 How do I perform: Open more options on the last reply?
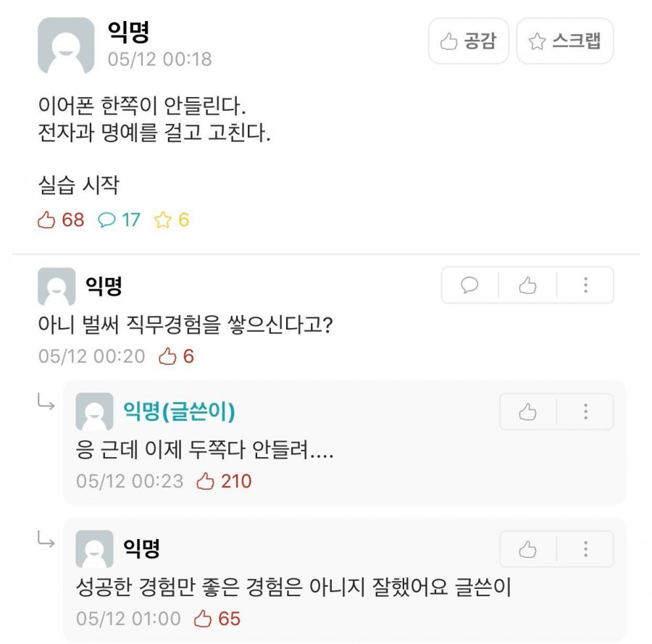pyautogui.click(x=585, y=549)
